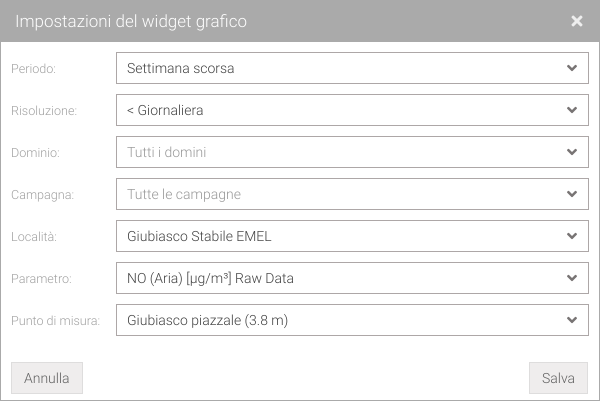Click the chevron arrow in Punto di misura field
The image size is (600, 401).
571,320
